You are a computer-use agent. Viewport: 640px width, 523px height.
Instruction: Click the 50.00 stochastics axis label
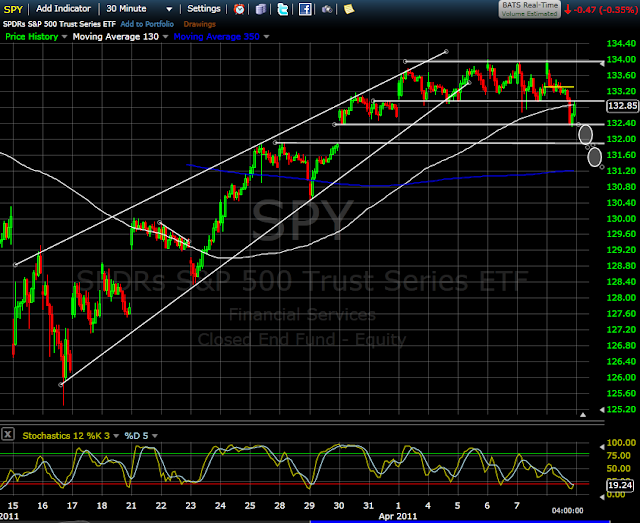[x=619, y=468]
